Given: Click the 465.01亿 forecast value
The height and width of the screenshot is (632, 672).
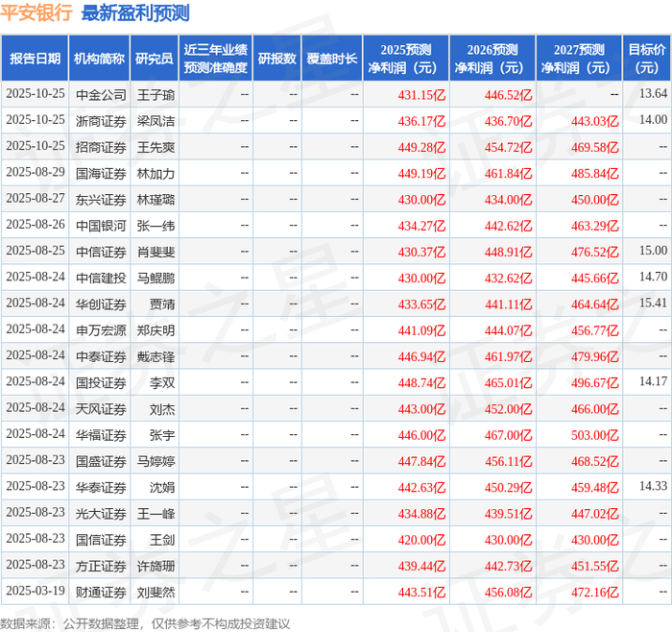Looking at the screenshot, I should click(x=508, y=383).
